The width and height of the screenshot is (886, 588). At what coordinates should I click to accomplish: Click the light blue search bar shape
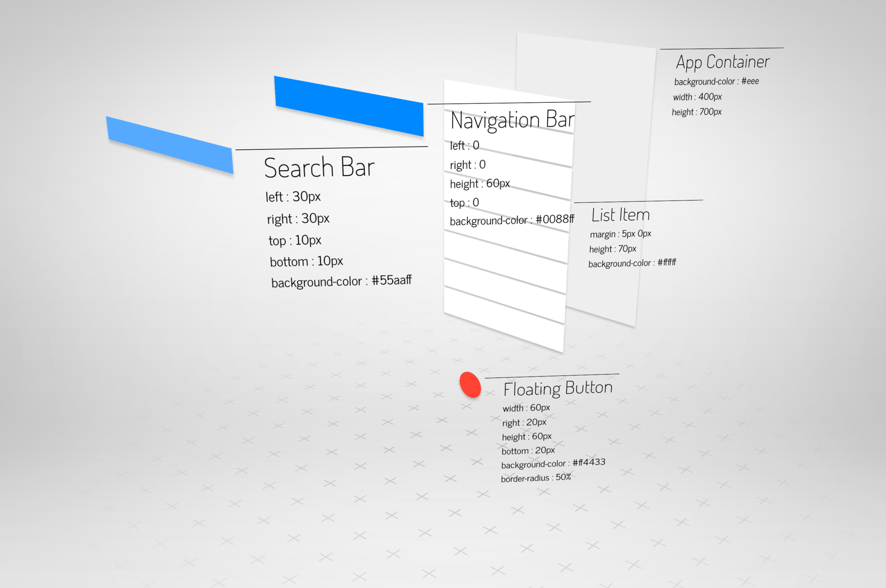tap(170, 144)
